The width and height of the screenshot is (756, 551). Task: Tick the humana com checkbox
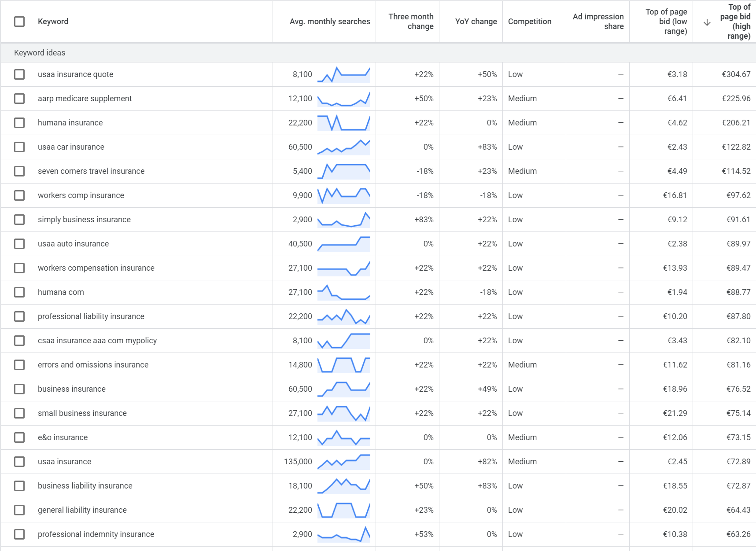point(19,292)
